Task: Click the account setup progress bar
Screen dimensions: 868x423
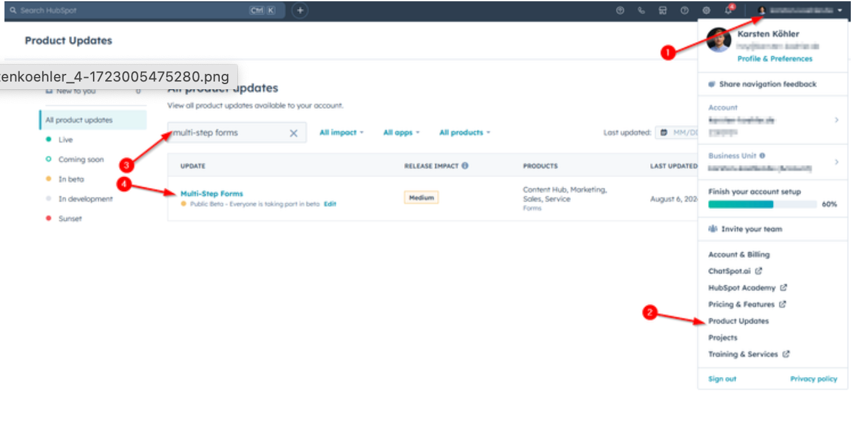Action: (762, 204)
